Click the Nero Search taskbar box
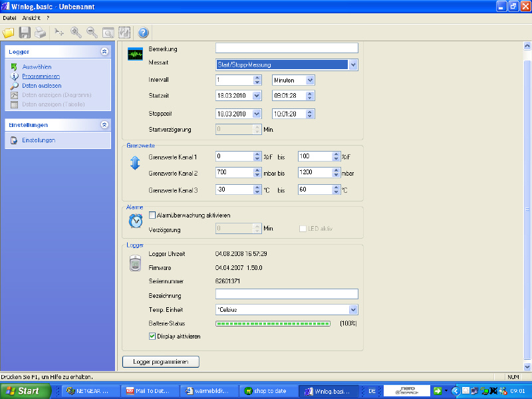 click(x=407, y=391)
